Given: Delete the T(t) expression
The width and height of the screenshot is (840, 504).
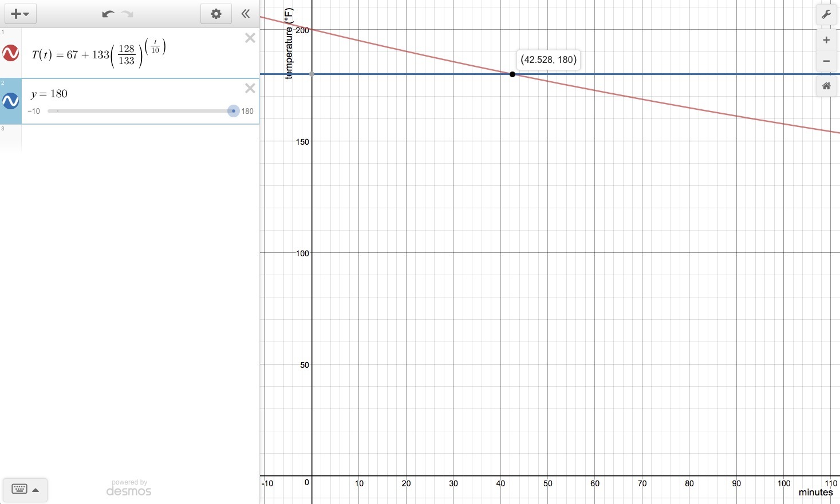Looking at the screenshot, I should coord(250,38).
